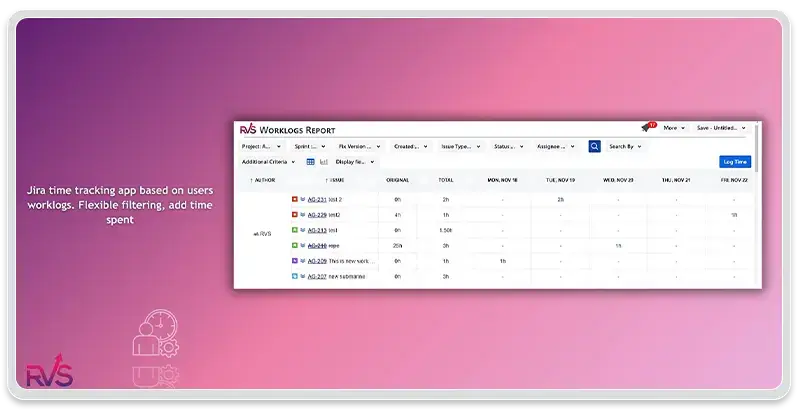
Task: Sort by the Author column header
Action: pos(263,180)
